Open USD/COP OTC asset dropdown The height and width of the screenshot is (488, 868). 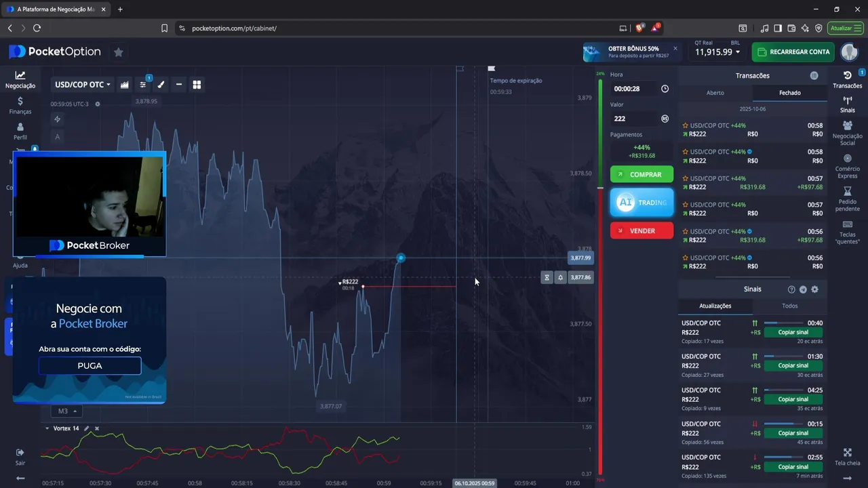pos(83,85)
